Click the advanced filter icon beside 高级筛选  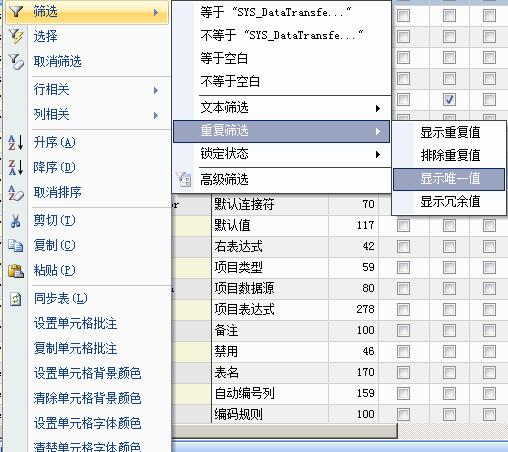pyautogui.click(x=184, y=179)
